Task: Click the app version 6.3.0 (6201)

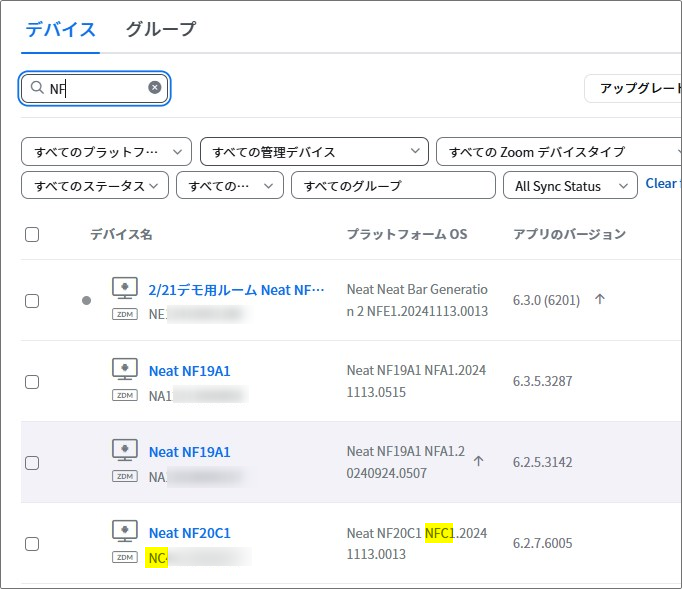Action: click(x=546, y=300)
